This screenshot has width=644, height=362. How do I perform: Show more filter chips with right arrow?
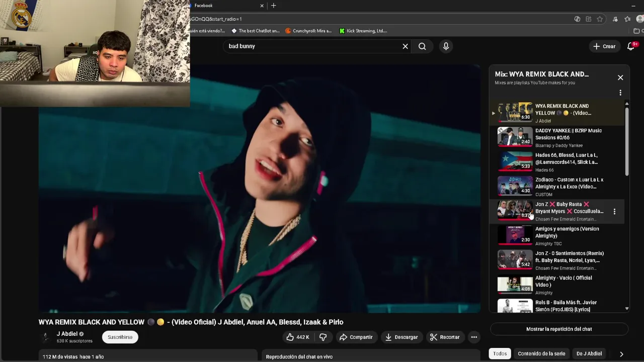point(621,354)
